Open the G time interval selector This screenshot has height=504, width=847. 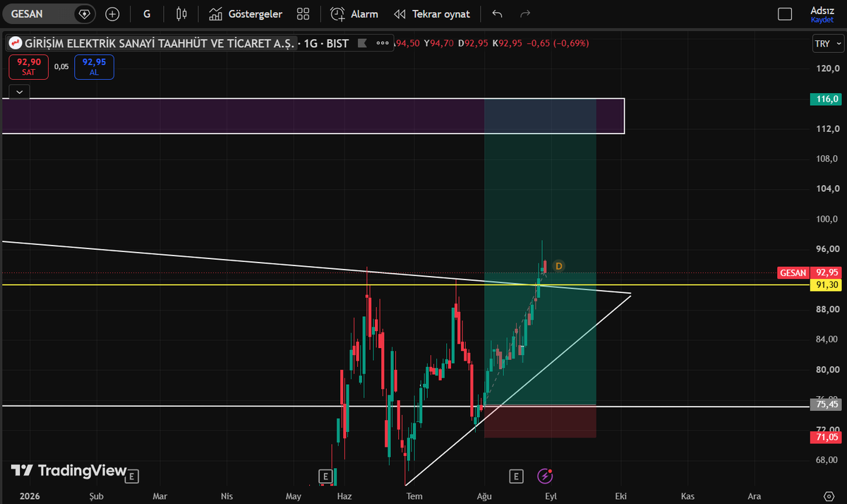147,13
